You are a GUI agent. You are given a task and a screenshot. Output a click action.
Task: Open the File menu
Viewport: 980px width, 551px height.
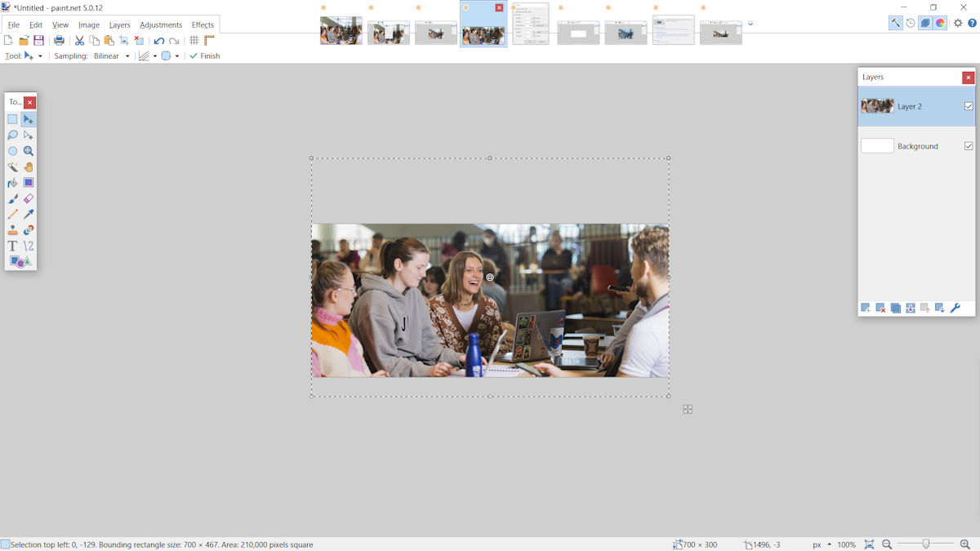(14, 24)
